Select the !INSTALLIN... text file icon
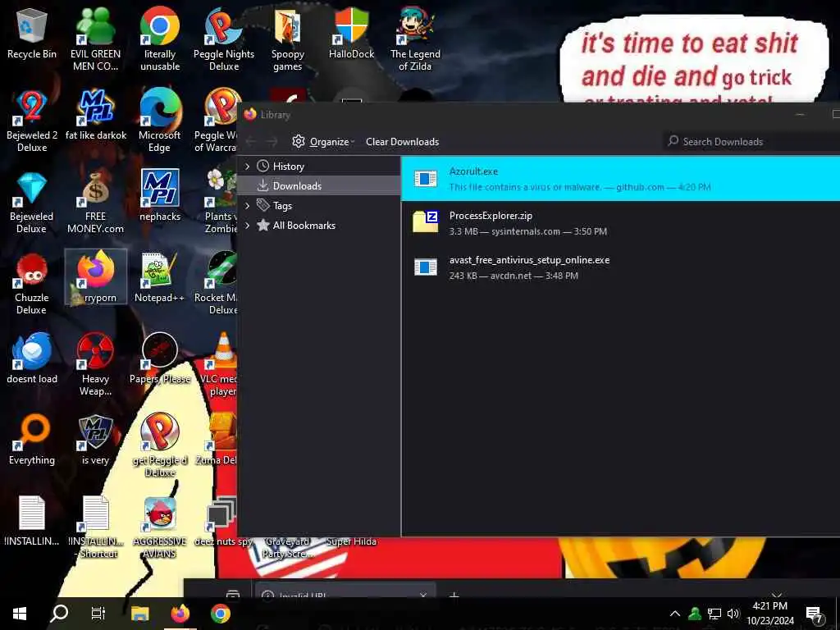This screenshot has height=630, width=840. 32,521
